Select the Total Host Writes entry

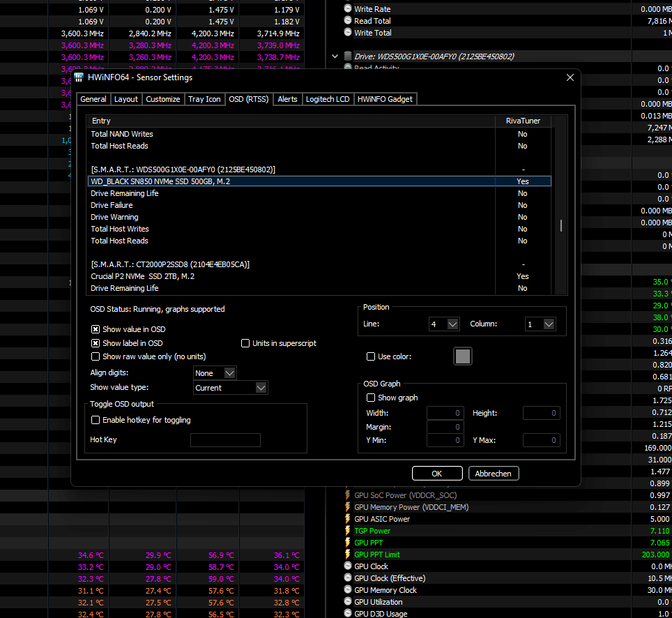click(x=319, y=229)
